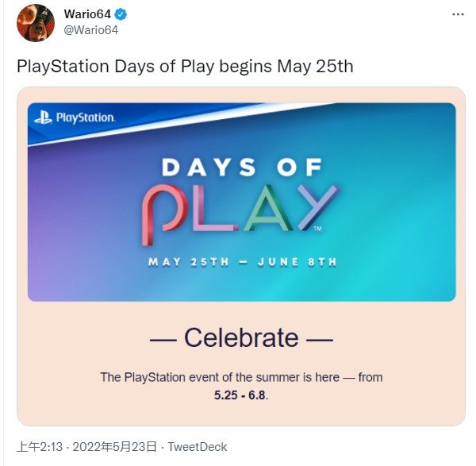Click the bold 5.25 - 6.8 dates
The height and width of the screenshot is (466, 476).
tap(240, 395)
